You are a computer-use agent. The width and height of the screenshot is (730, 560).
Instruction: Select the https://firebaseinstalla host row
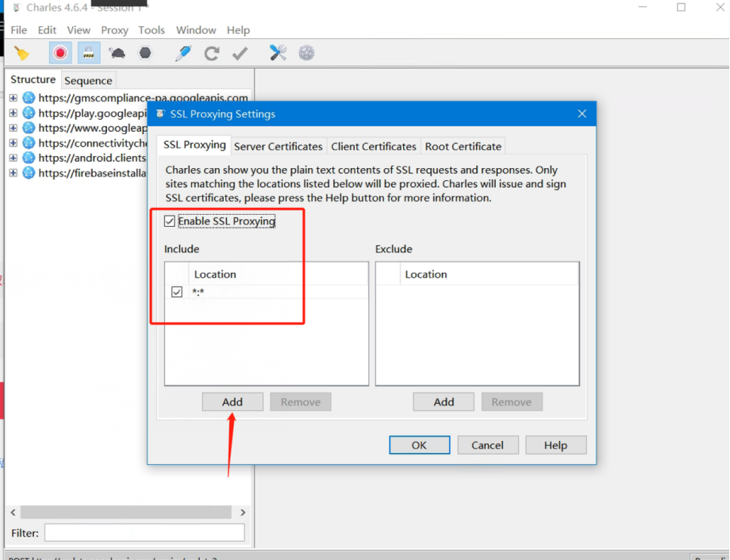coord(93,173)
